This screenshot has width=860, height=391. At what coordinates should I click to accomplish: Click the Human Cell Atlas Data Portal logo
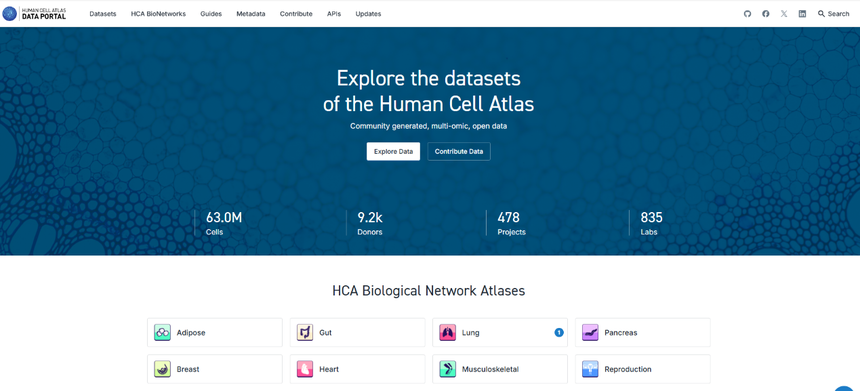[x=34, y=14]
